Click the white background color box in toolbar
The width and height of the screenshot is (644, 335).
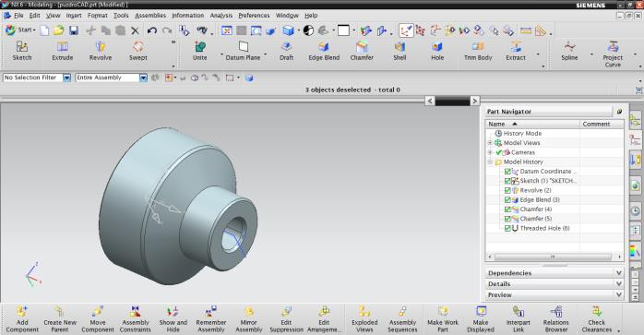pos(343,30)
